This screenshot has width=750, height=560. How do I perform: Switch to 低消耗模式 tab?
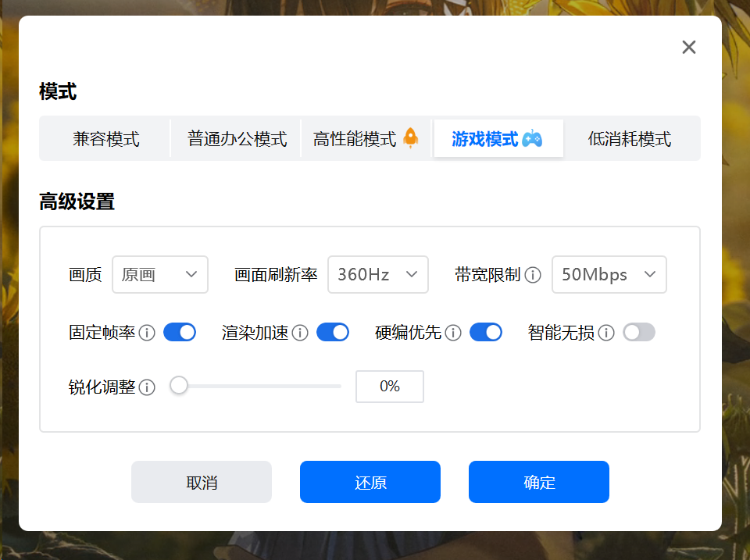pos(630,139)
